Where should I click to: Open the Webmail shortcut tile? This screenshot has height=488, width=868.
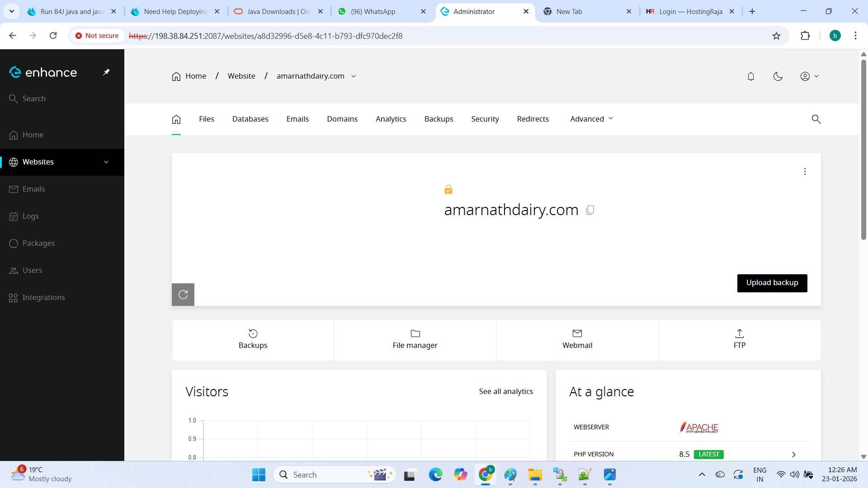tap(577, 339)
